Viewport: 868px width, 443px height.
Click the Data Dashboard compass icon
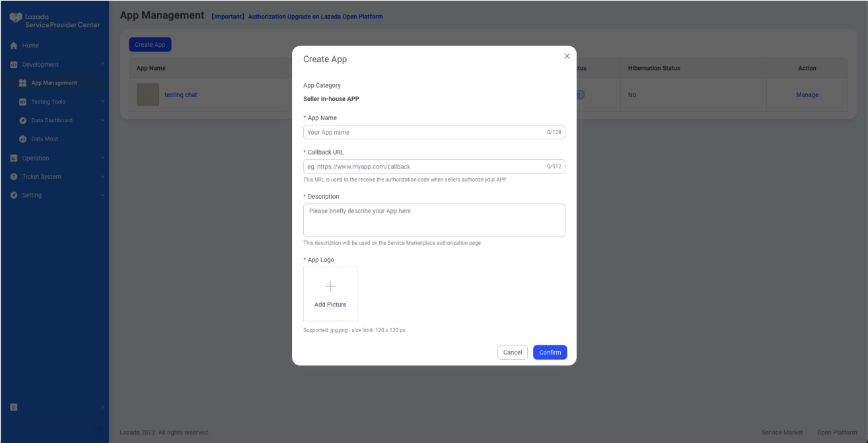pos(22,121)
